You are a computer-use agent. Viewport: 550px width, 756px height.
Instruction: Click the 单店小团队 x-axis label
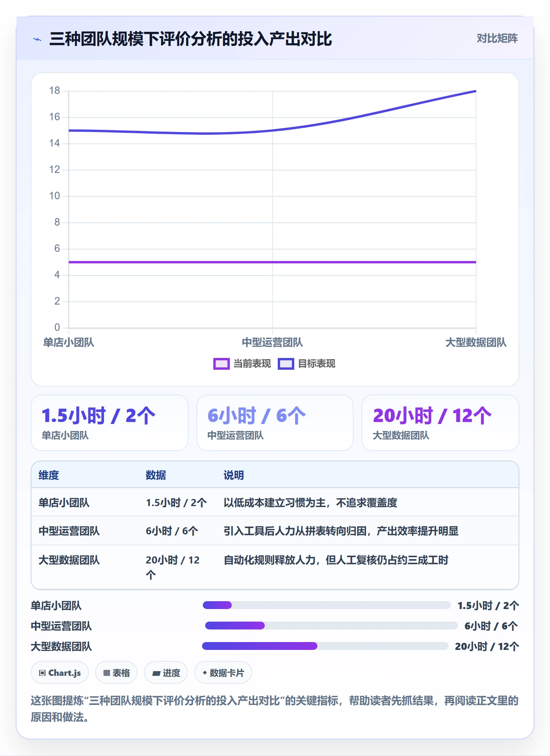pyautogui.click(x=69, y=343)
